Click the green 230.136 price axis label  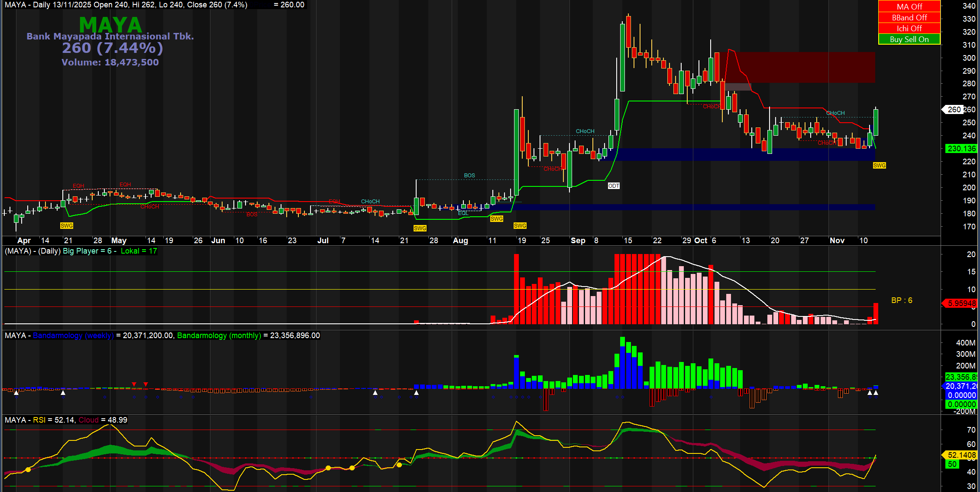pos(961,149)
